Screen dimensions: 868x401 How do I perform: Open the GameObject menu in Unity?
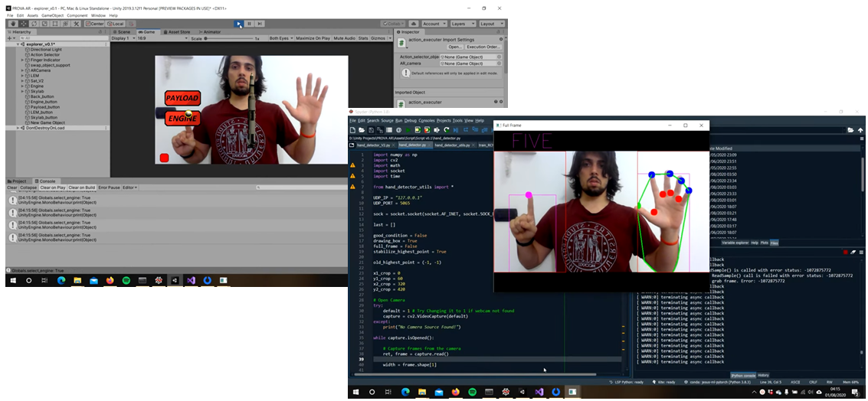coord(53,15)
